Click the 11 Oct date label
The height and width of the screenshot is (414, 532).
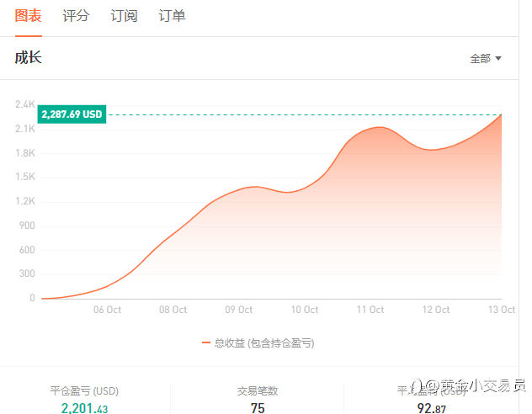click(x=370, y=310)
